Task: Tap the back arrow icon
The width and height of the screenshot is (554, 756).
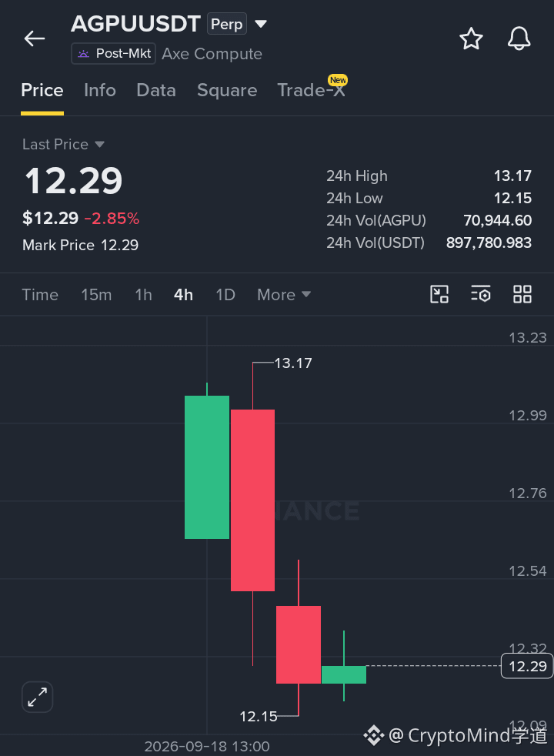Action: [x=35, y=38]
